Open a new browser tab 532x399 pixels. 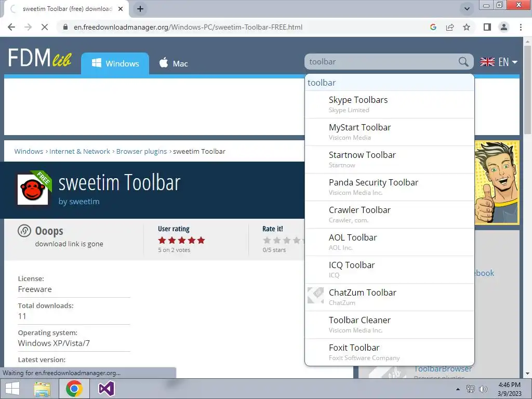coord(140,9)
